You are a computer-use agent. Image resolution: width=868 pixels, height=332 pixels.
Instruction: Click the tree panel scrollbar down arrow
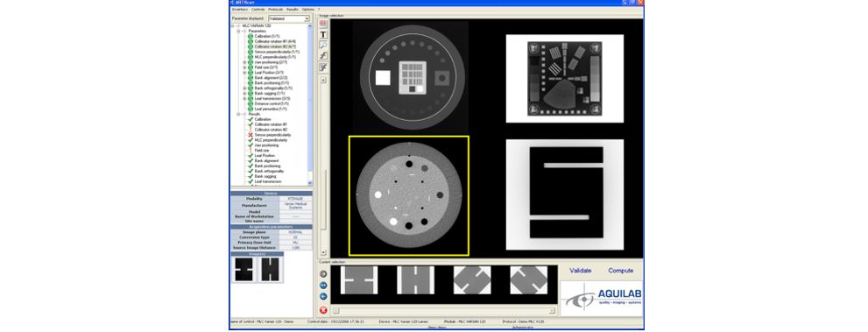click(x=310, y=182)
